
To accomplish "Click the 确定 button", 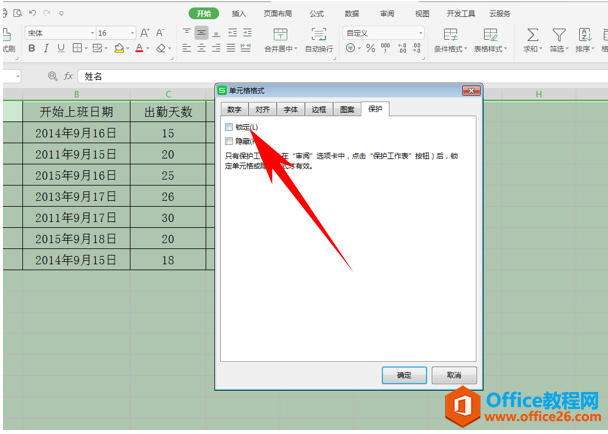I will 404,375.
